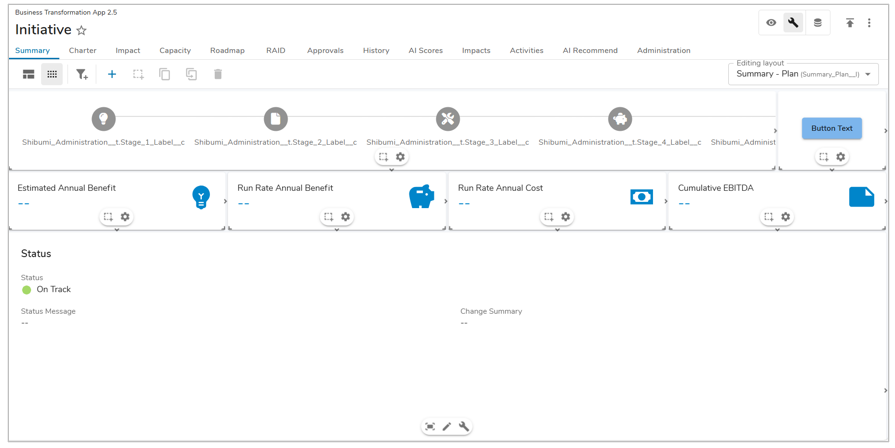The width and height of the screenshot is (895, 448).
Task: Star the Initiative as favorite
Action: click(82, 31)
